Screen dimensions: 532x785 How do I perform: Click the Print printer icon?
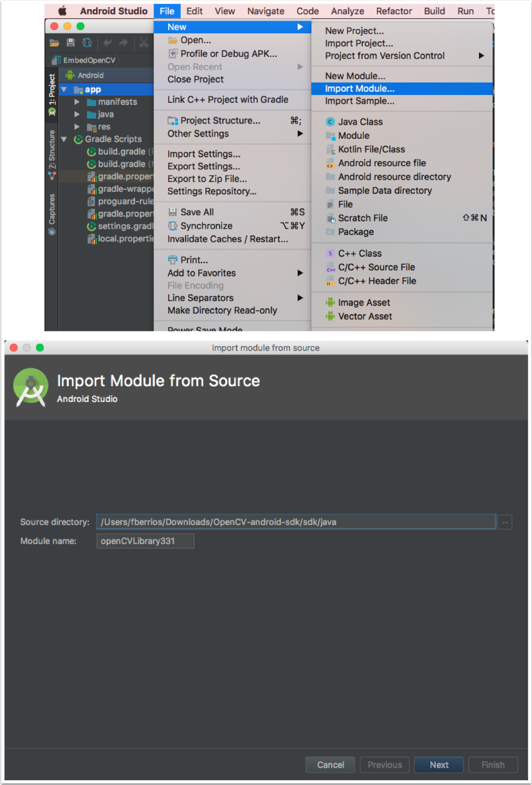coord(173,260)
